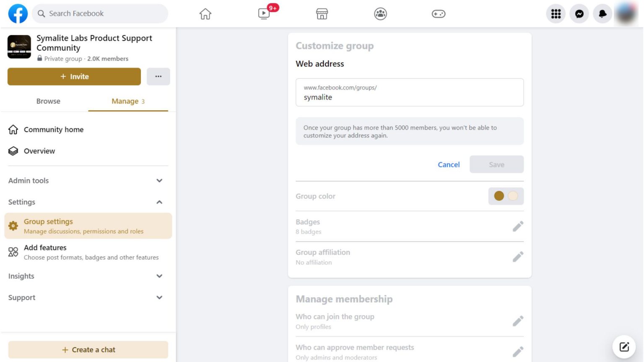Image resolution: width=644 pixels, height=362 pixels.
Task: Toggle the Group color switch
Action: click(x=506, y=196)
